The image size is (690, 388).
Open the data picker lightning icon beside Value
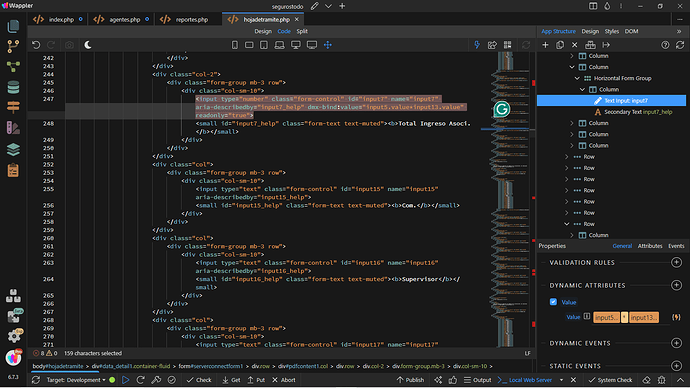pyautogui.click(x=676, y=317)
